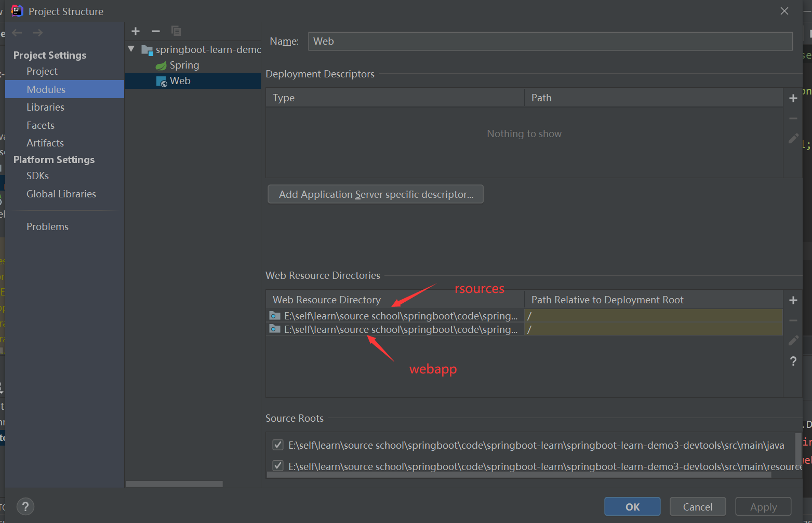812x523 pixels.
Task: Toggle the src\main\resources source root checkbox
Action: pyautogui.click(x=278, y=466)
